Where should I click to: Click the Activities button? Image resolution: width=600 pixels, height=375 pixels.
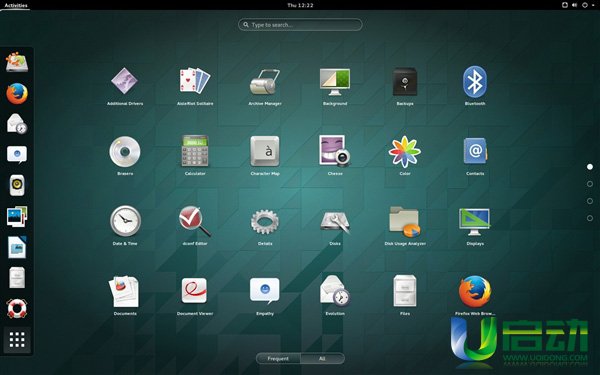coord(16,5)
